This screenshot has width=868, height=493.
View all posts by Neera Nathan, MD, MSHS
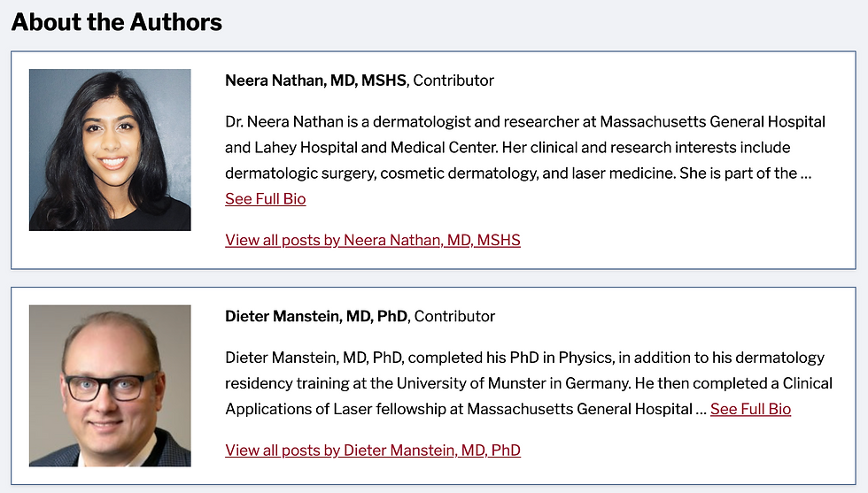click(x=373, y=240)
